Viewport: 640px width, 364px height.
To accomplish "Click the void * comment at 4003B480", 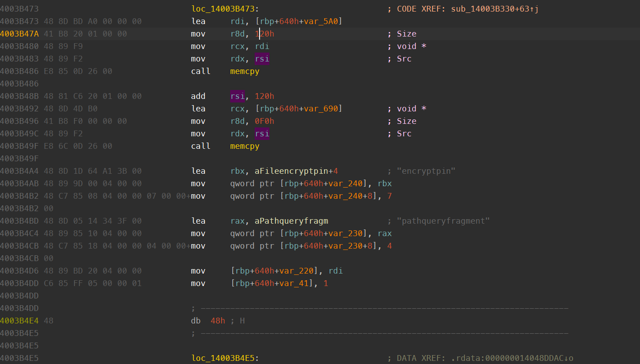I will [x=412, y=46].
